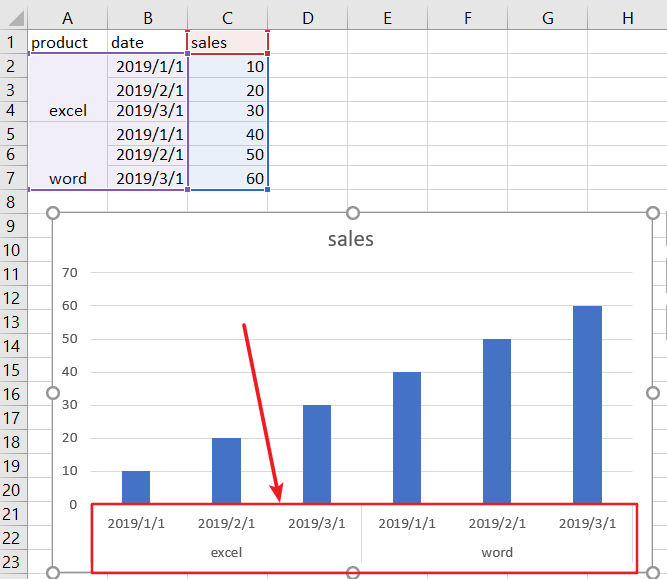Select sales value 50 cell
Screen dimensions: 667x579
pyautogui.click(x=227, y=155)
